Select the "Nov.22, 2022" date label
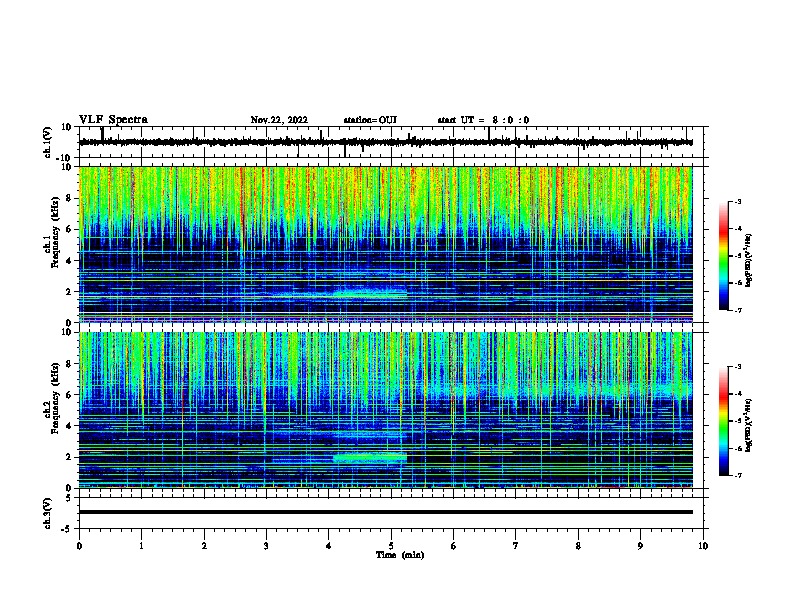792x612 pixels. (x=279, y=120)
